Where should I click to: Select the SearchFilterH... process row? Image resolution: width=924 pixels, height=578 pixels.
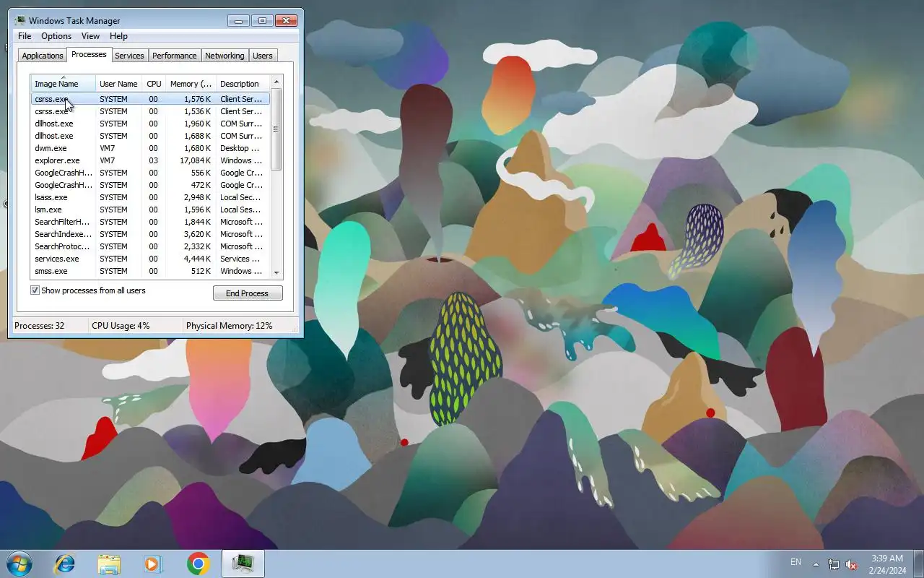(x=150, y=222)
